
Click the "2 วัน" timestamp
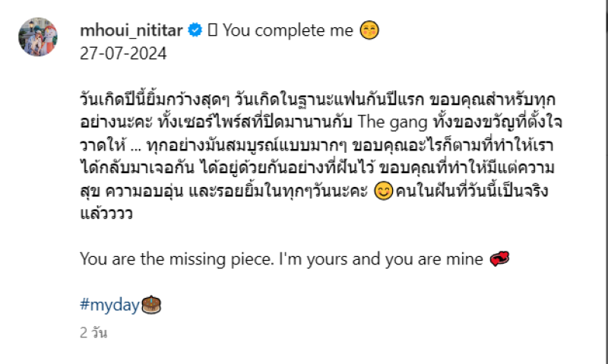point(93,333)
